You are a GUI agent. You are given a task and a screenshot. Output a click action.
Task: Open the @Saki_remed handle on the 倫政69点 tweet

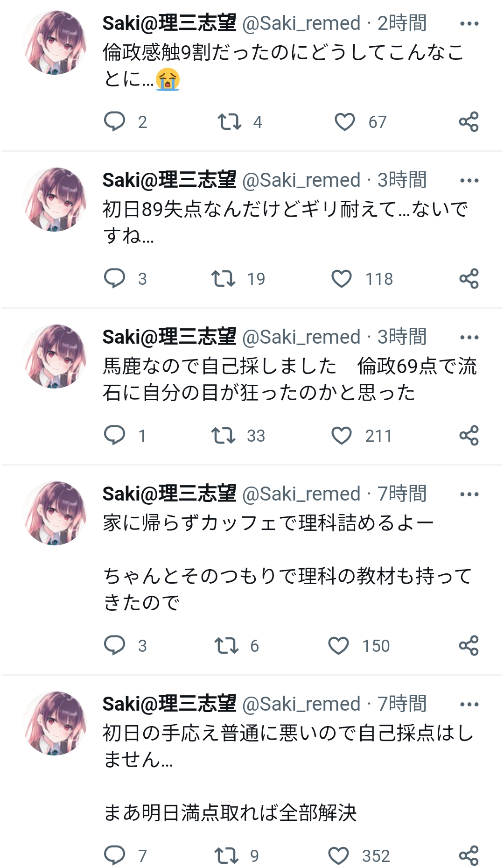301,337
